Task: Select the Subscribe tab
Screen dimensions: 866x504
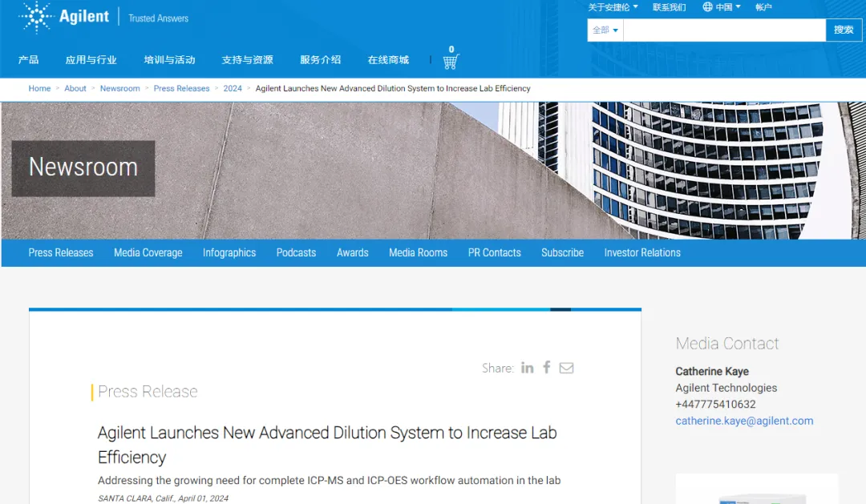Action: coord(562,253)
